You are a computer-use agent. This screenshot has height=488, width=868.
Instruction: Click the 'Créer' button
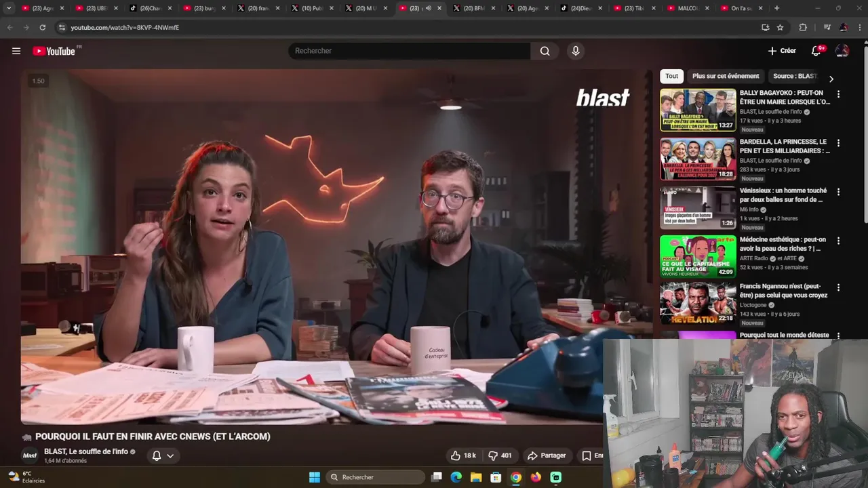click(x=782, y=51)
